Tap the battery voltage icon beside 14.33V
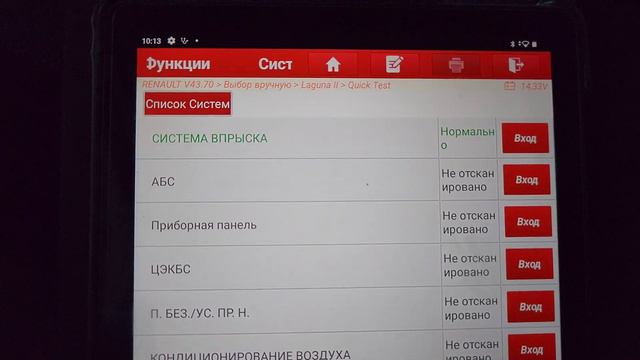Screen dimensions: 640x360 [x=509, y=86]
